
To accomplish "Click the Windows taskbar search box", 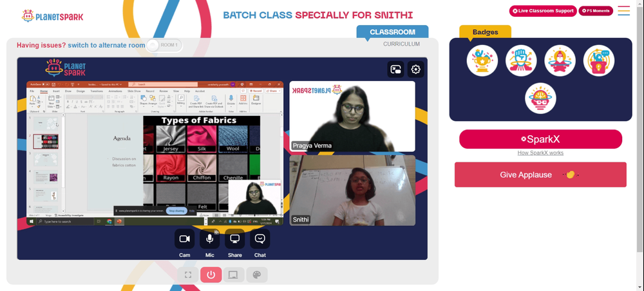I will pos(65,221).
